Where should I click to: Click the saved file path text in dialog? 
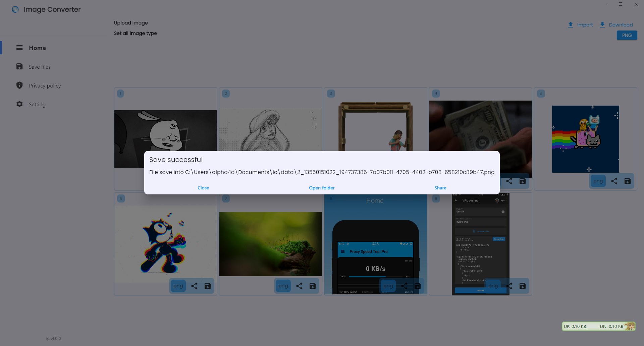tap(322, 172)
